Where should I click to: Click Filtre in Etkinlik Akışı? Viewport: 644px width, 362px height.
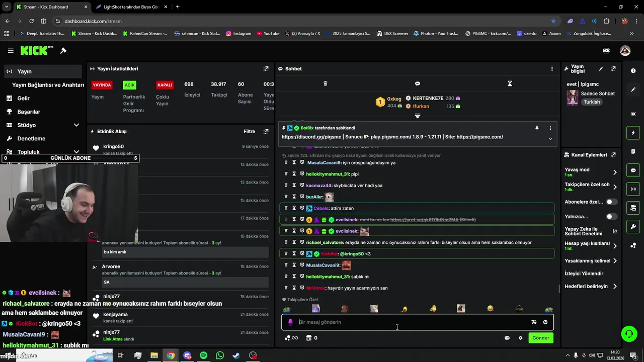pyautogui.click(x=250, y=132)
